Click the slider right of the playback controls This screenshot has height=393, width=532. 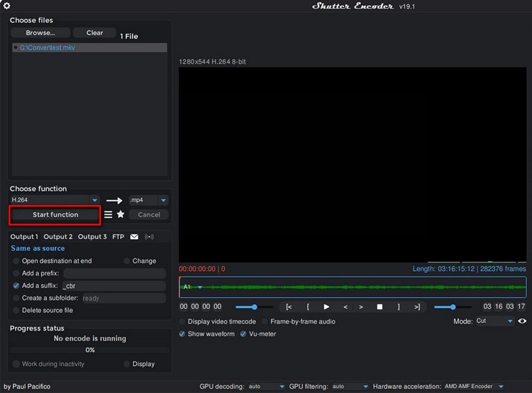[x=453, y=306]
